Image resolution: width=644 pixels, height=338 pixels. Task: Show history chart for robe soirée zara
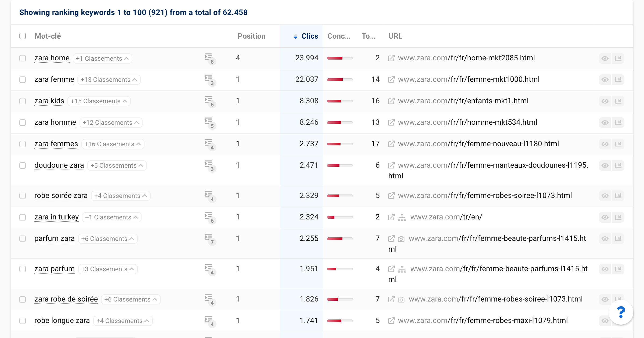pyautogui.click(x=618, y=196)
